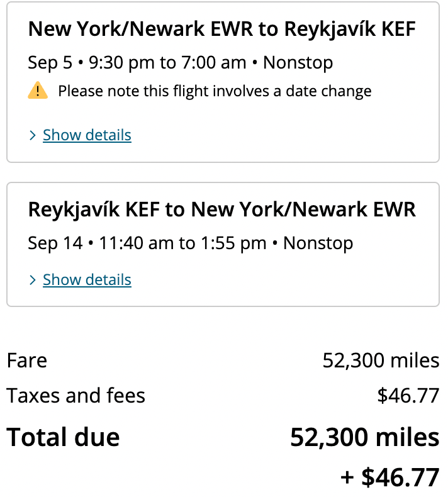Click the yellow date change warning icon
Viewport: 448px width, 497px height.
(x=38, y=91)
